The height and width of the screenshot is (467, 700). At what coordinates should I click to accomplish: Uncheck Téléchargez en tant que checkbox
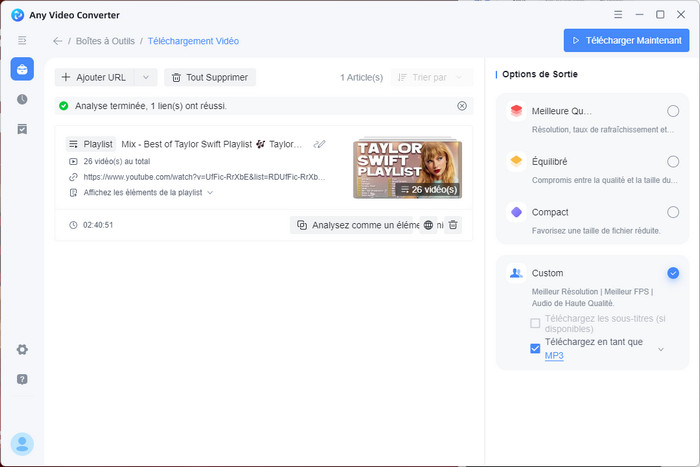535,348
